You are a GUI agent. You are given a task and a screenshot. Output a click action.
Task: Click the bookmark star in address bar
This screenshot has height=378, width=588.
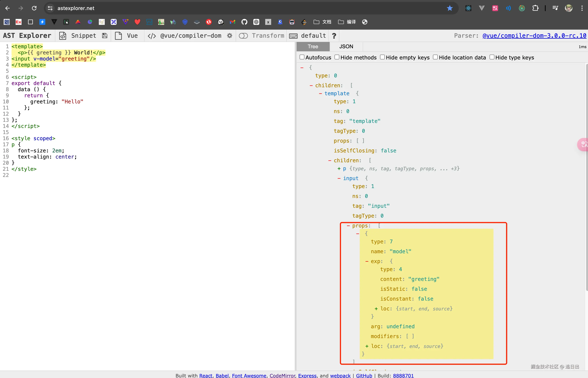pos(449,8)
